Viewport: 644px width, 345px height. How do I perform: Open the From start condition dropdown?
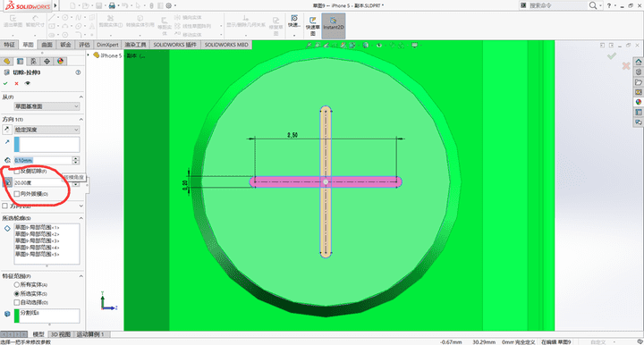coord(47,106)
